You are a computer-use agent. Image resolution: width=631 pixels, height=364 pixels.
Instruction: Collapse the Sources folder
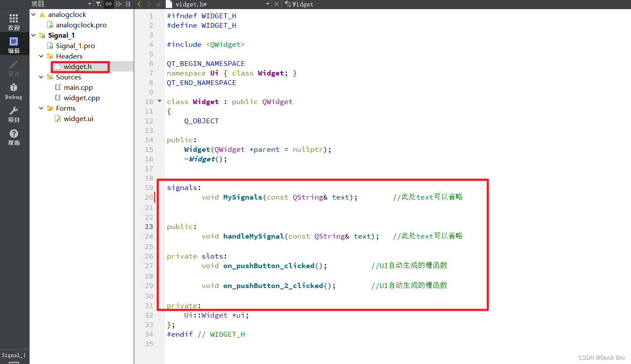tap(41, 77)
